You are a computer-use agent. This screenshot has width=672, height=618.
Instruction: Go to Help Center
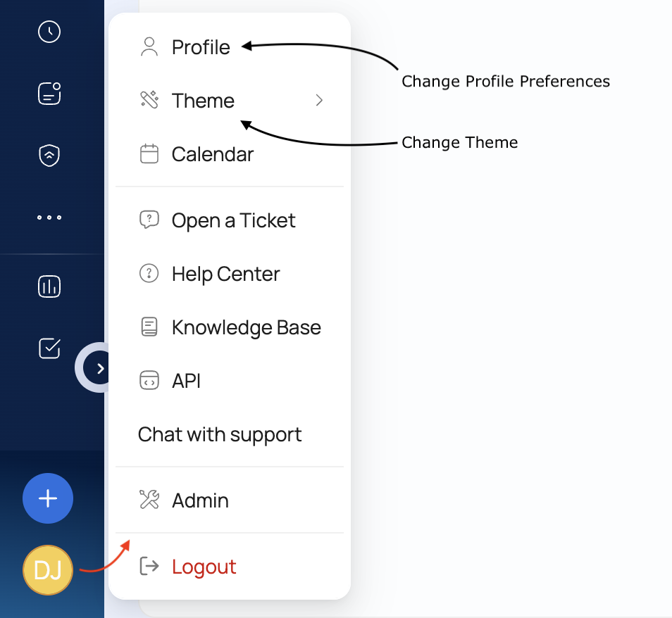225,274
